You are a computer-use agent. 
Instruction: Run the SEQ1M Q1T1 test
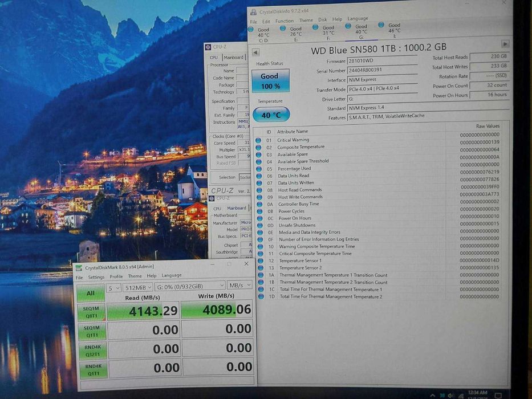pos(92,331)
